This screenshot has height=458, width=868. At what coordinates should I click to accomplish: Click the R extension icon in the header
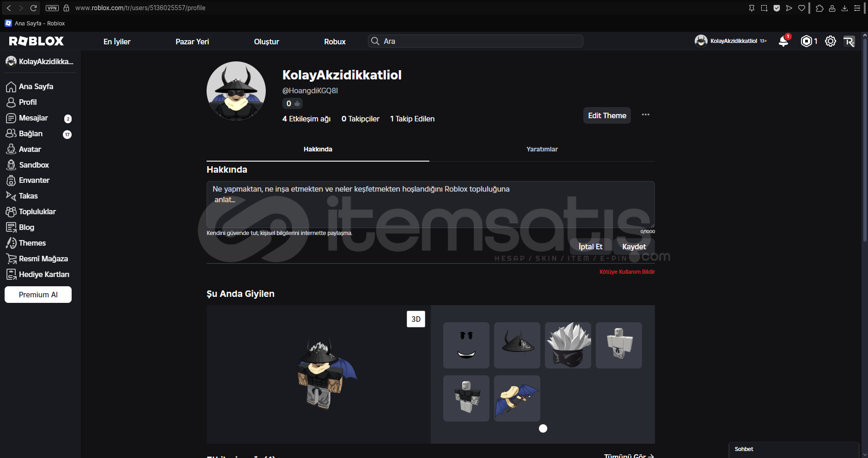[849, 41]
